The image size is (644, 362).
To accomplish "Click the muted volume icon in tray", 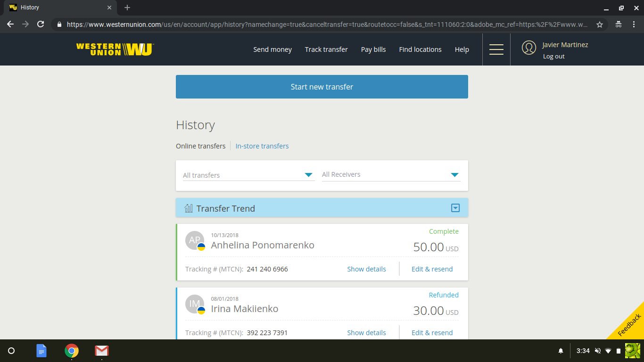I will point(598,351).
